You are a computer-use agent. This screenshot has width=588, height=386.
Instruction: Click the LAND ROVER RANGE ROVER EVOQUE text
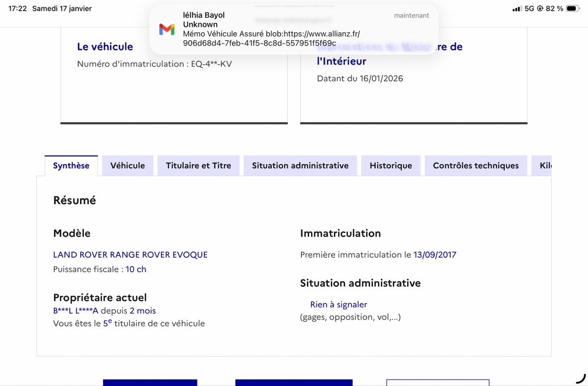130,255
